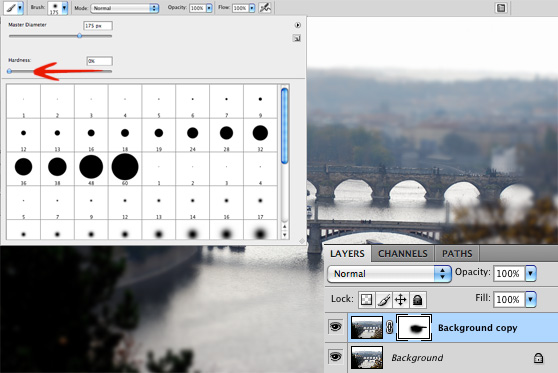
Task: Switch to the PATHS tab
Action: pyautogui.click(x=457, y=253)
